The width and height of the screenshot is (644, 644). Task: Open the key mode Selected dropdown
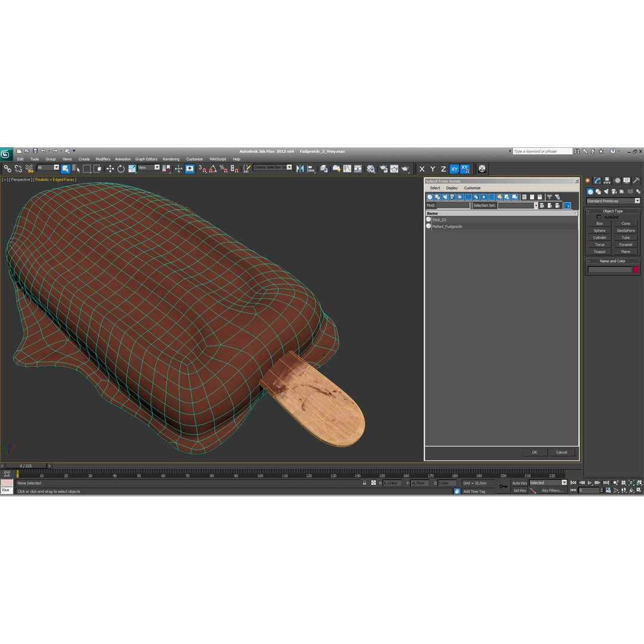tap(548, 482)
